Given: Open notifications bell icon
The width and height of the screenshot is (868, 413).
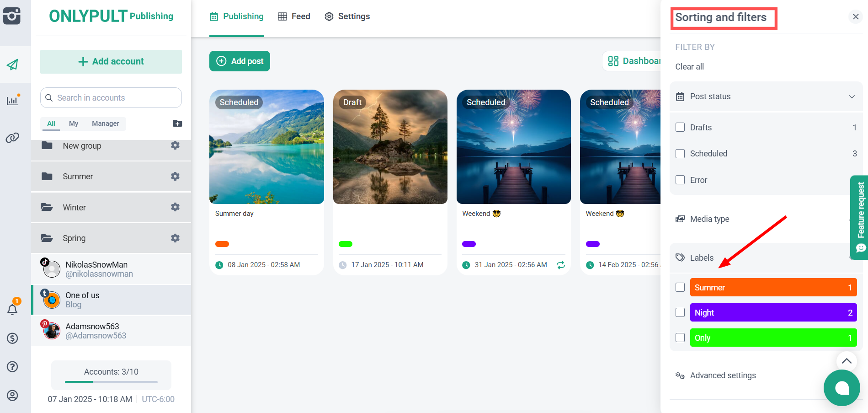Looking at the screenshot, I should pos(12,310).
